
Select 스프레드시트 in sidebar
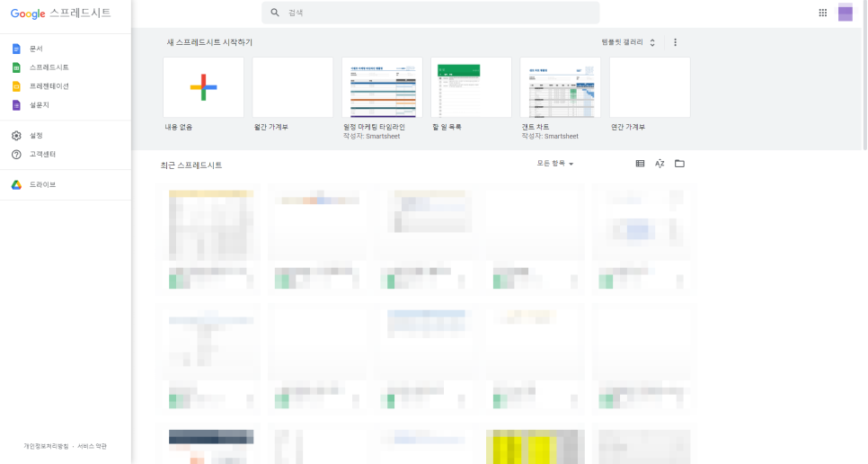(49, 67)
